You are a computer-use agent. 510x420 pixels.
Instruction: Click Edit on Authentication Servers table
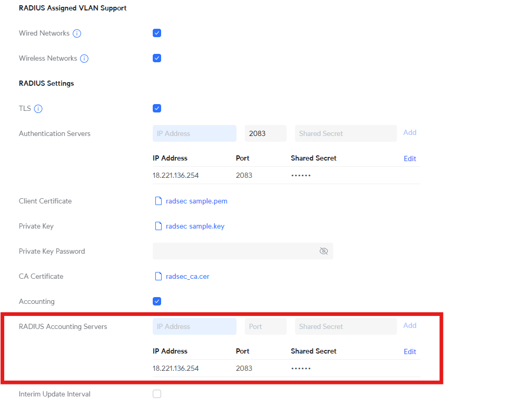(x=410, y=158)
